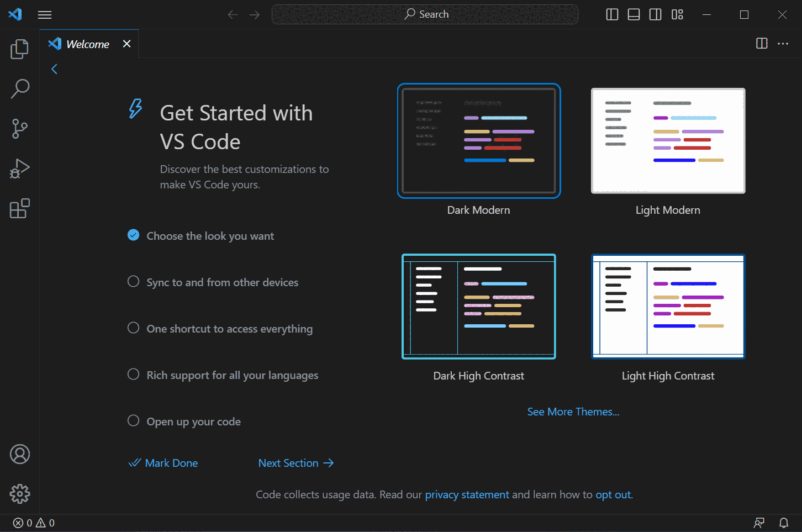This screenshot has height=532, width=802.
Task: Open the hamburger application menu
Action: 44,14
